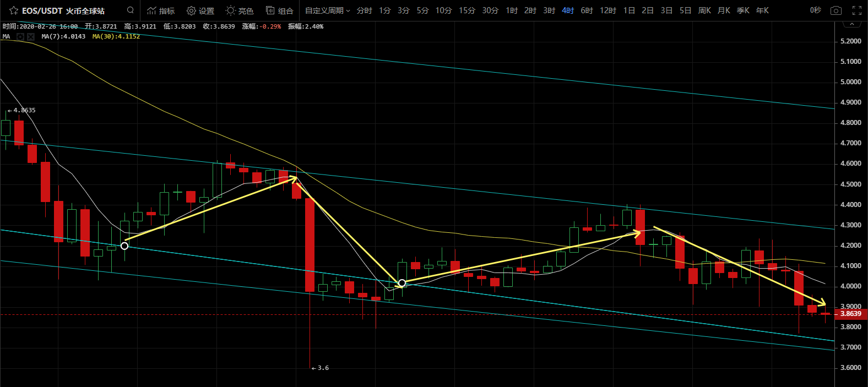Show the 季K quarterly candles

click(x=743, y=10)
